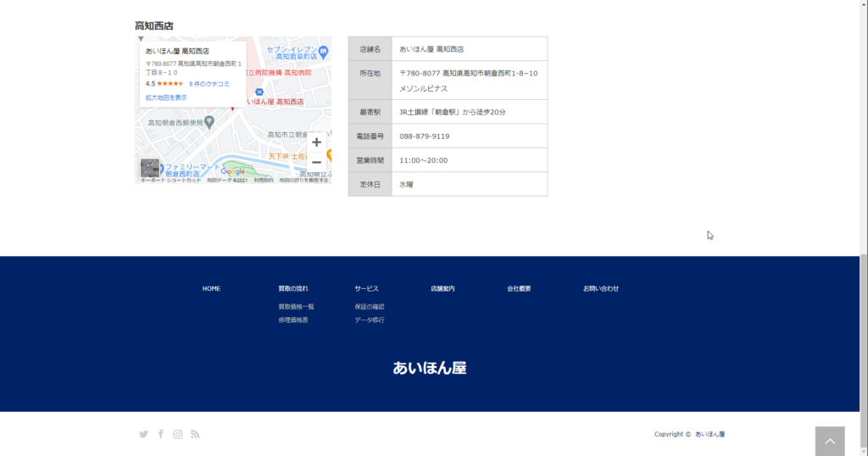
Task: Click the JR土讃線 nearest station cell
Action: pyautogui.click(x=470, y=112)
